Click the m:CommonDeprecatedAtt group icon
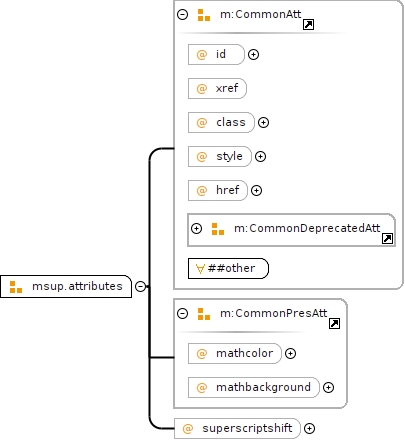 coord(218,229)
